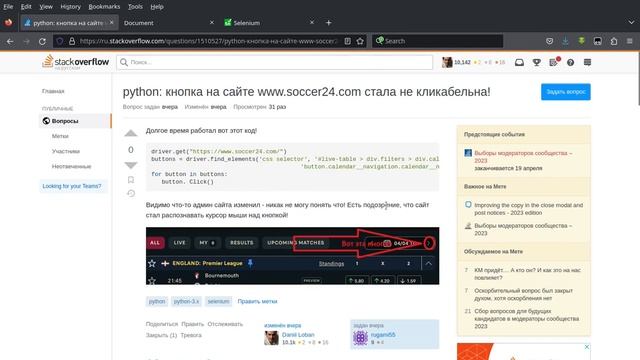Open Danil Loban user profile link
Viewport: 640px width, 360px height.
[x=298, y=334]
